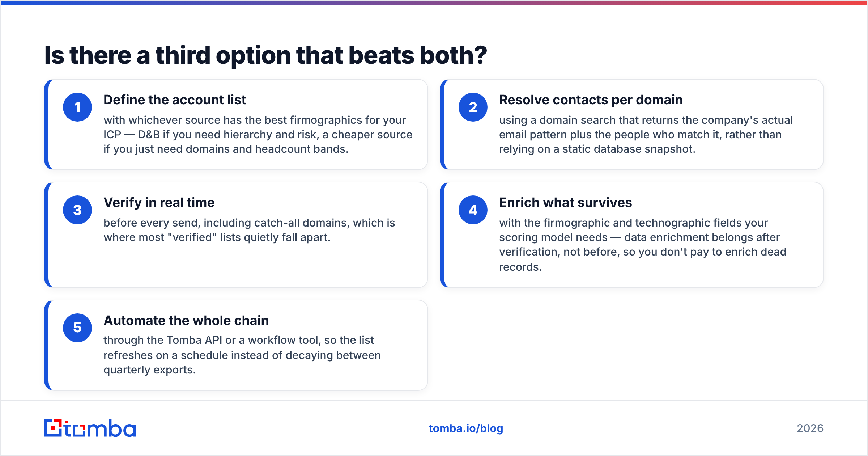Open the tomba.io/blog link
This screenshot has width=868, height=456.
466,428
